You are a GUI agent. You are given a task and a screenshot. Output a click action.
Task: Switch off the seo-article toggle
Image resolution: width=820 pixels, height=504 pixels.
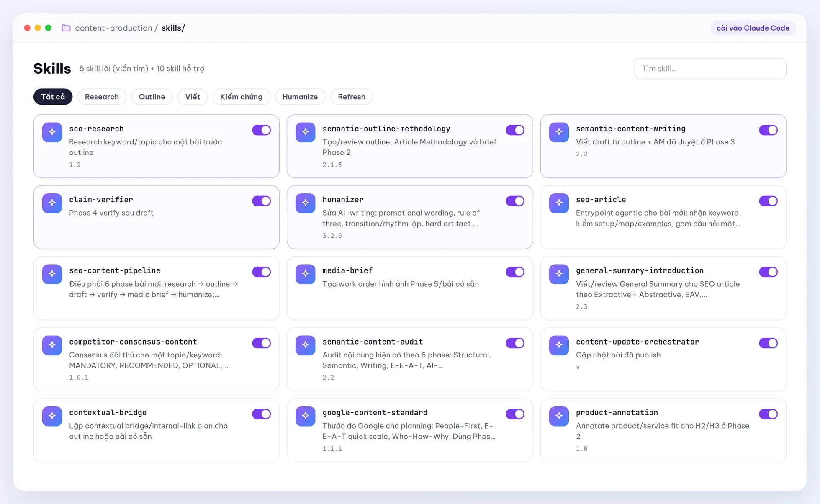[x=768, y=201]
